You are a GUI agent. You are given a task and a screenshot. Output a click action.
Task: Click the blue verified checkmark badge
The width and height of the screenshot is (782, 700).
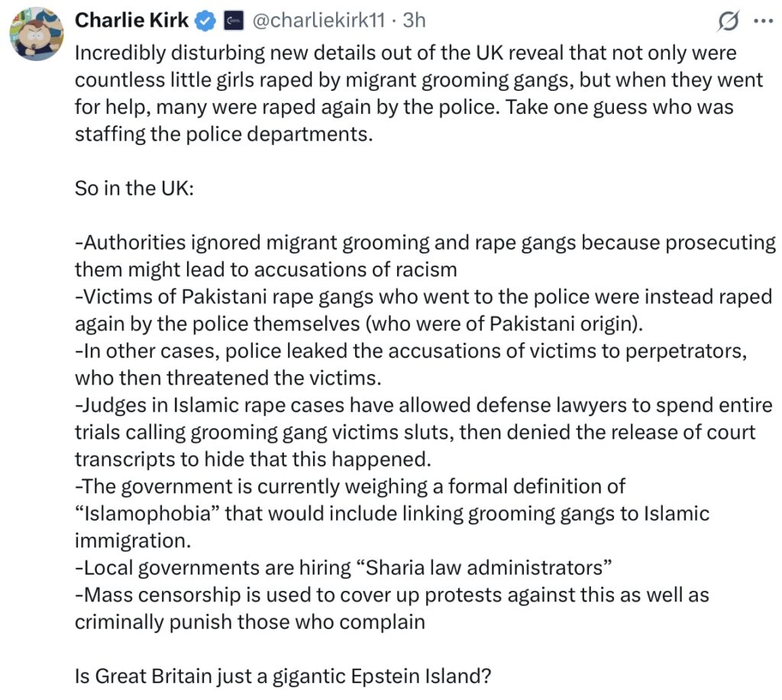205,21
